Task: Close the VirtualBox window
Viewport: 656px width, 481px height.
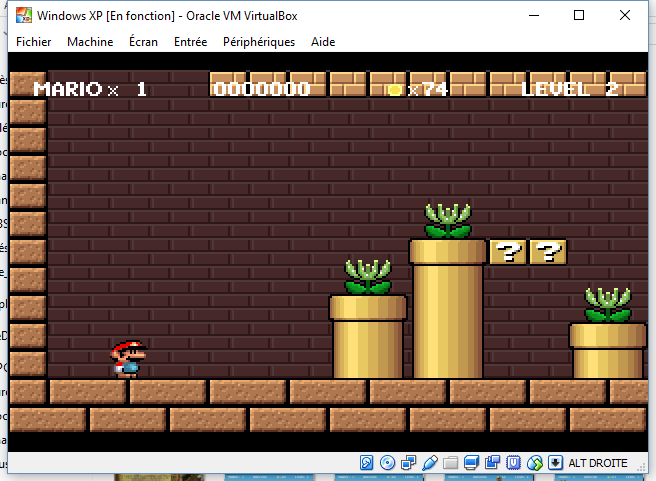Action: 625,15
